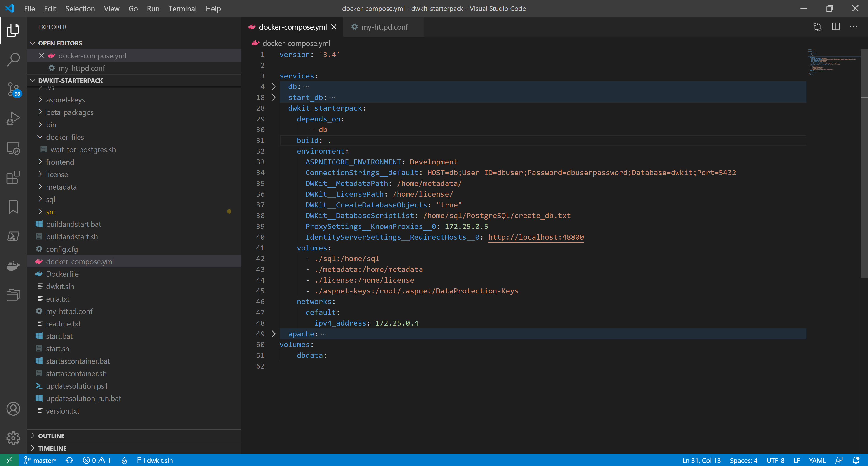Screen dimensions: 868x466
Task: Switch to the my-httpd.conf tab
Action: tap(383, 27)
